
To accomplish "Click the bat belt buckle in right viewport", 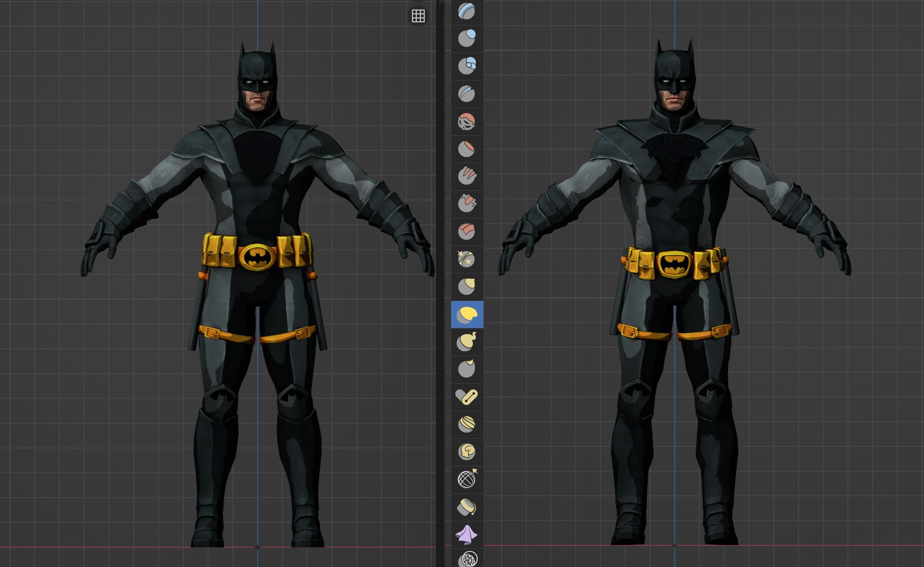I will click(675, 264).
